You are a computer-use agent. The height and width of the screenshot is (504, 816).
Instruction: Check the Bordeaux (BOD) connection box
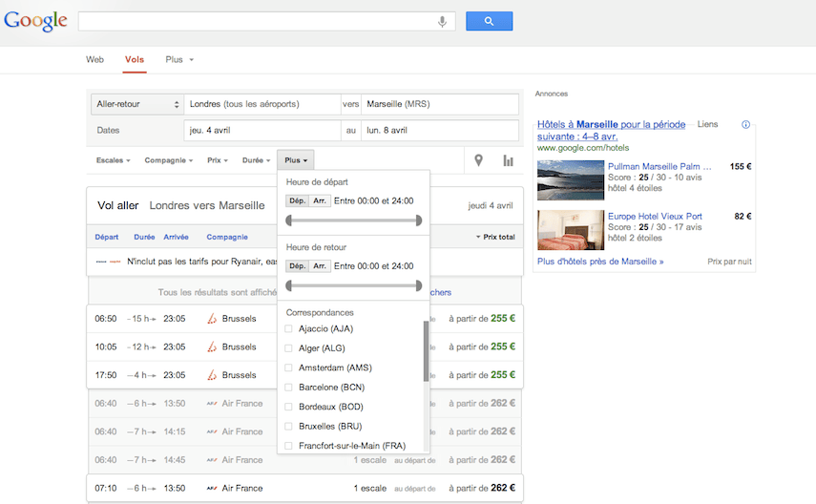(x=288, y=407)
